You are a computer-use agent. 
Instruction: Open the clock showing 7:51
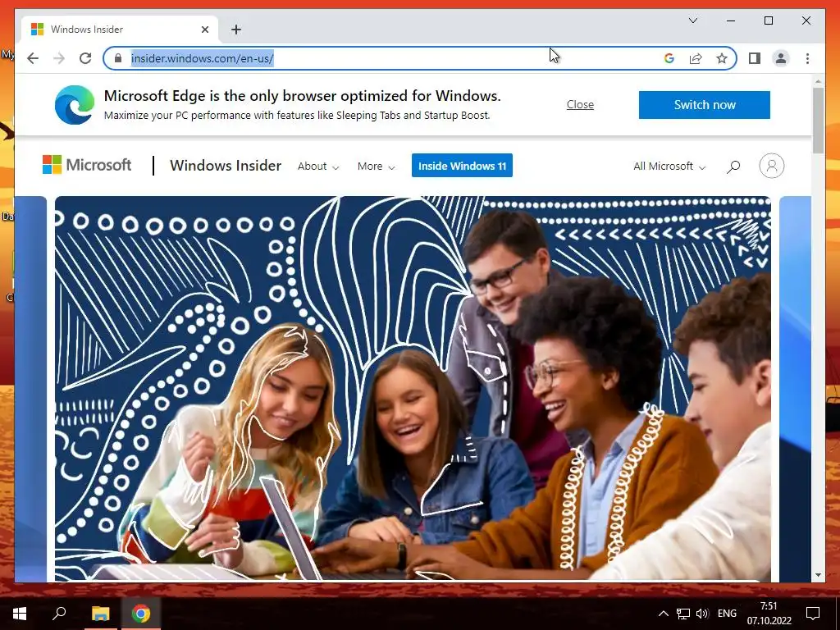click(x=769, y=614)
